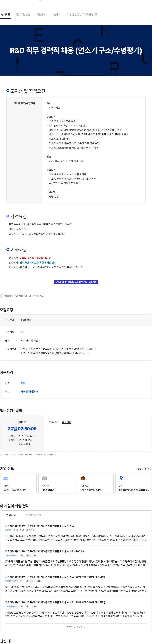Click 대기업 (코스피) company type text
This screenshot has height=644, width=152.
click(48, 490)
